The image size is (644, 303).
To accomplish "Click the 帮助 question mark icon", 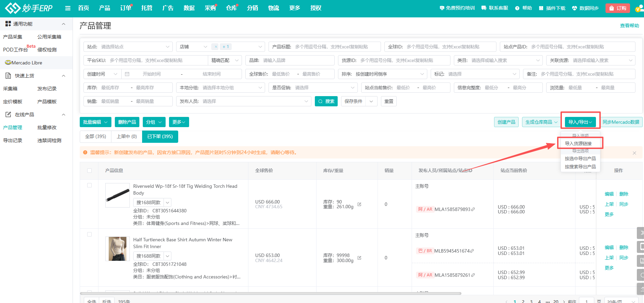I will point(517,8).
